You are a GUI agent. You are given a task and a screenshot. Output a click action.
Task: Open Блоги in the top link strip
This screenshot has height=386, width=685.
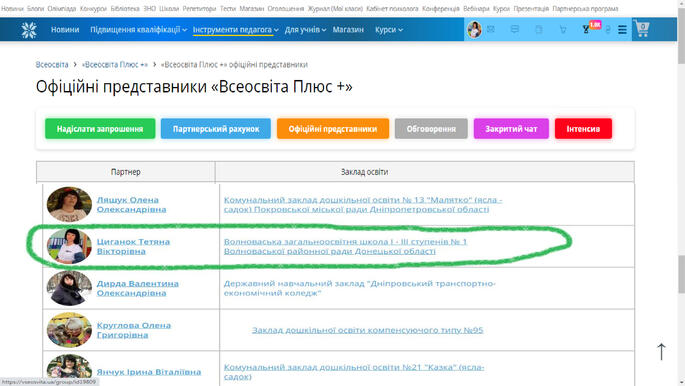click(x=35, y=8)
